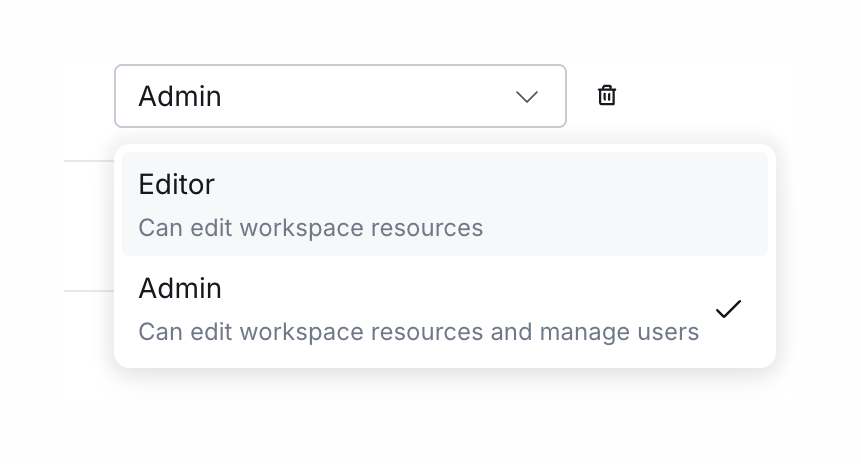
Task: Click the role combo box showing Admin
Action: [340, 96]
